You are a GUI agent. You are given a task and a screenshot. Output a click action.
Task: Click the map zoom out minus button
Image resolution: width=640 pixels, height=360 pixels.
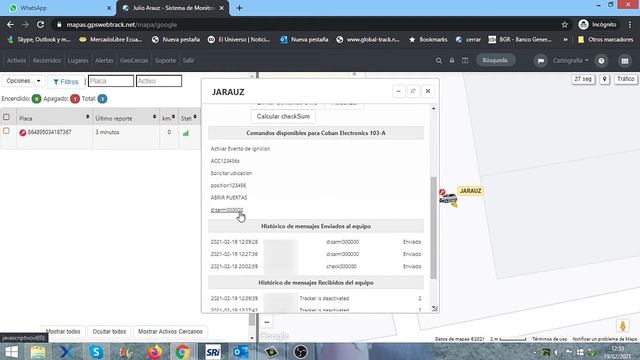267,322
